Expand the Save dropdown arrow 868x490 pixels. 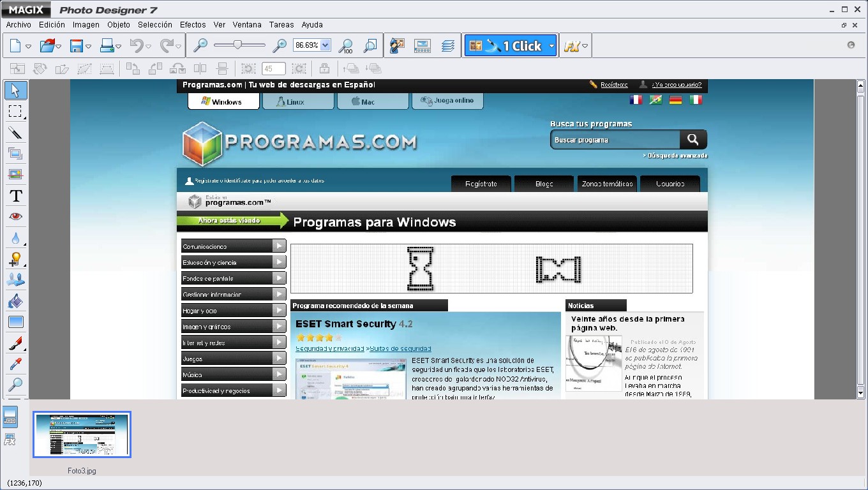89,47
